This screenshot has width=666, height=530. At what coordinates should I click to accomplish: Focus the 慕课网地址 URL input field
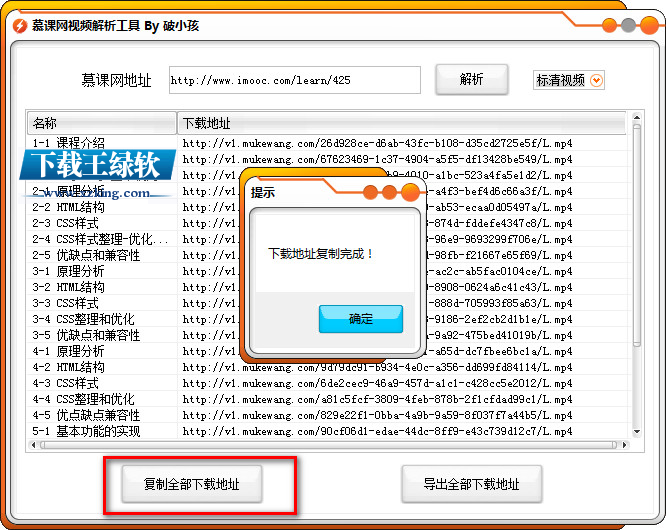click(295, 80)
